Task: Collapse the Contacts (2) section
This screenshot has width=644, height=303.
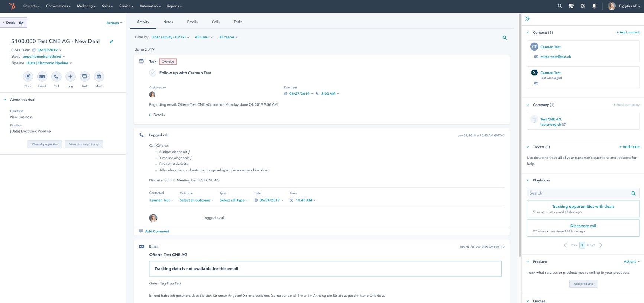Action: [528, 33]
